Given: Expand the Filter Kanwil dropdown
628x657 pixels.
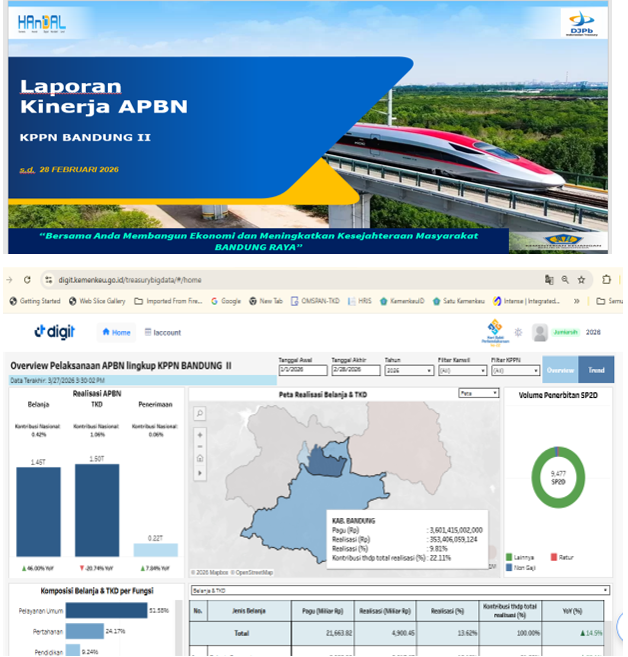Looking at the screenshot, I should point(462,370).
